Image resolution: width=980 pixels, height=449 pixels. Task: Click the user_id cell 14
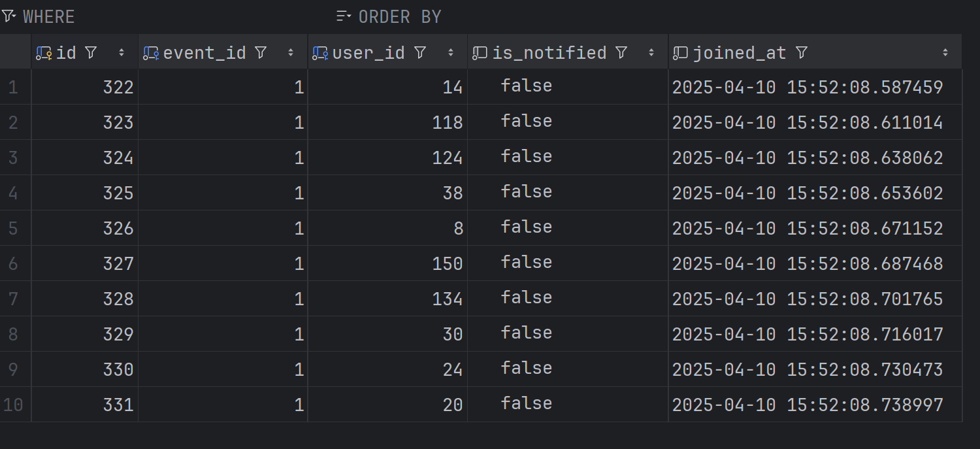click(x=388, y=87)
